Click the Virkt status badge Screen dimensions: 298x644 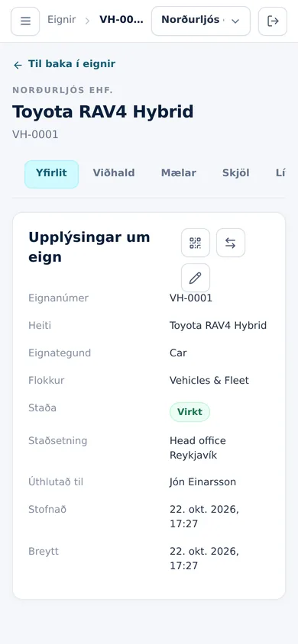[x=190, y=412]
